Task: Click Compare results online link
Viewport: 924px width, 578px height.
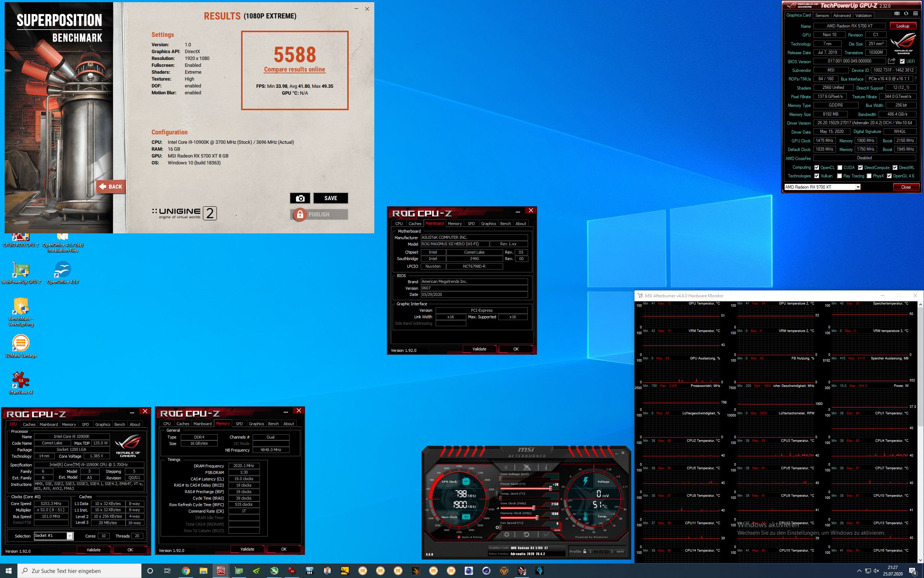Action: pos(295,69)
